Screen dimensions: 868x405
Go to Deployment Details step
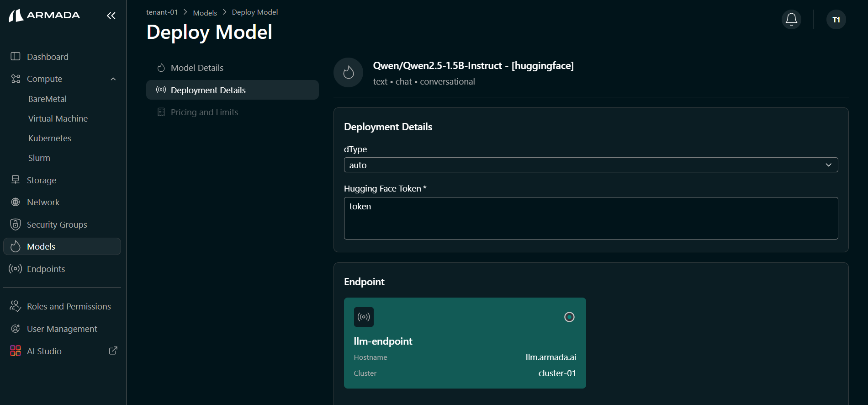point(233,90)
